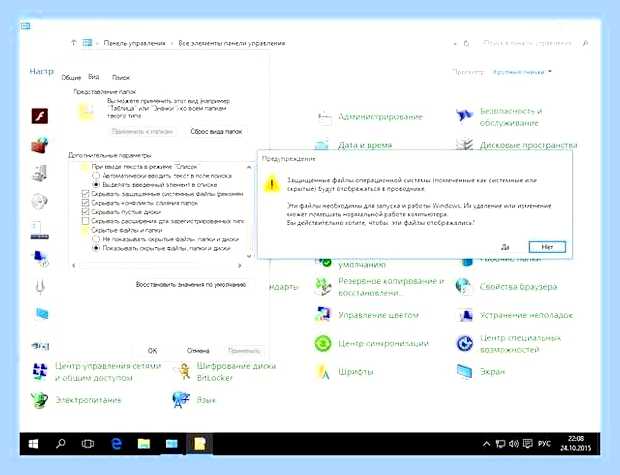Image resolution: width=620 pixels, height=475 pixels.
Task: Switch input language РУС in tray
Action: tap(544, 444)
